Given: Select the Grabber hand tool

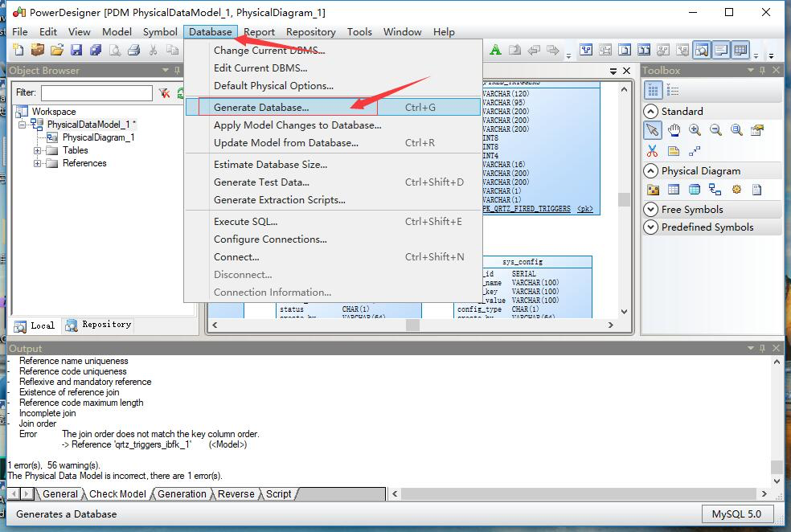Looking at the screenshot, I should pyautogui.click(x=674, y=131).
